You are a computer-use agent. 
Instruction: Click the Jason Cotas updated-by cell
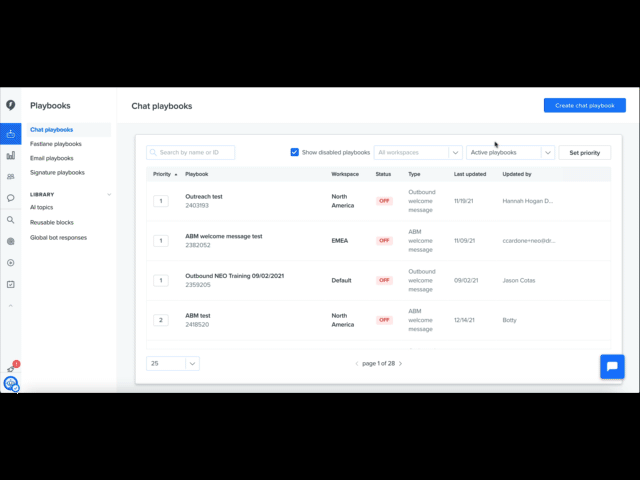pyautogui.click(x=519, y=280)
